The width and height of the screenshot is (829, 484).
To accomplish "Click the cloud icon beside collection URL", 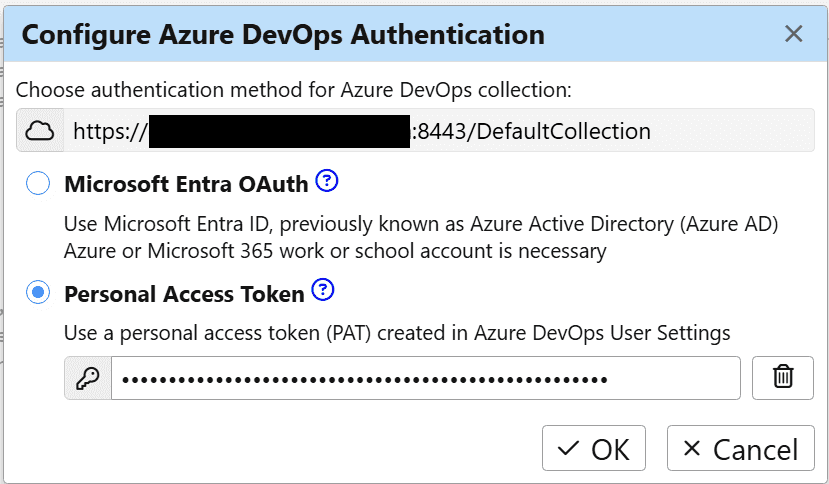I will [40, 131].
